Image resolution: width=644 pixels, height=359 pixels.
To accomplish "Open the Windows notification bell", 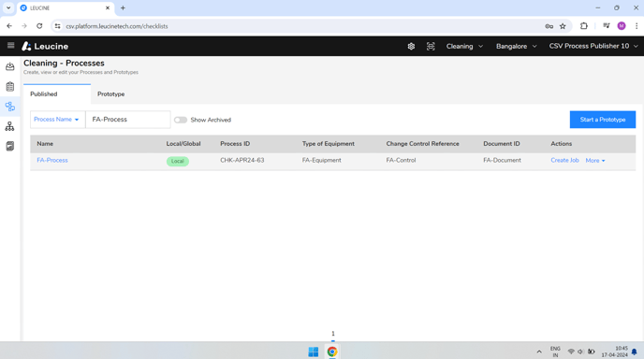I will click(635, 352).
